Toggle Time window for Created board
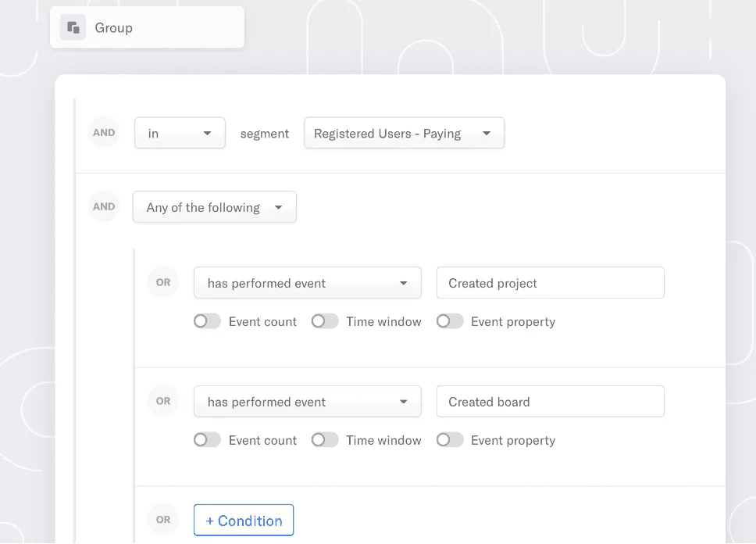Viewport: 756px width, 544px height. click(324, 440)
